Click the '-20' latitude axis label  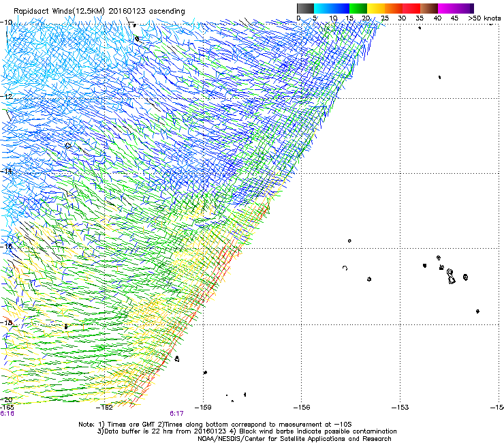pyautogui.click(x=6, y=399)
